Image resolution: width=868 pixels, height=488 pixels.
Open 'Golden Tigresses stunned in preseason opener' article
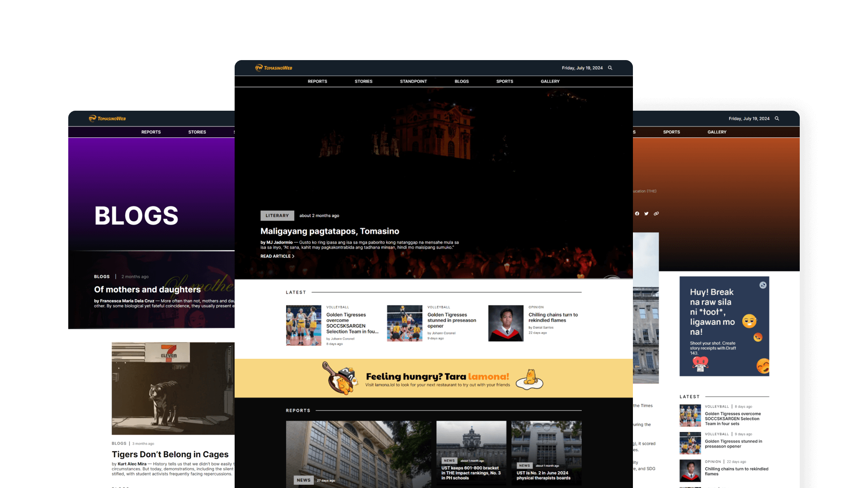[452, 320]
